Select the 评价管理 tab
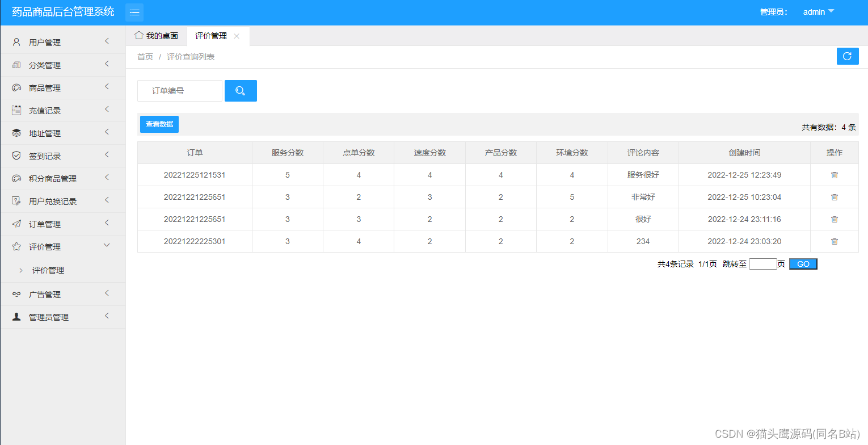 [x=218, y=36]
